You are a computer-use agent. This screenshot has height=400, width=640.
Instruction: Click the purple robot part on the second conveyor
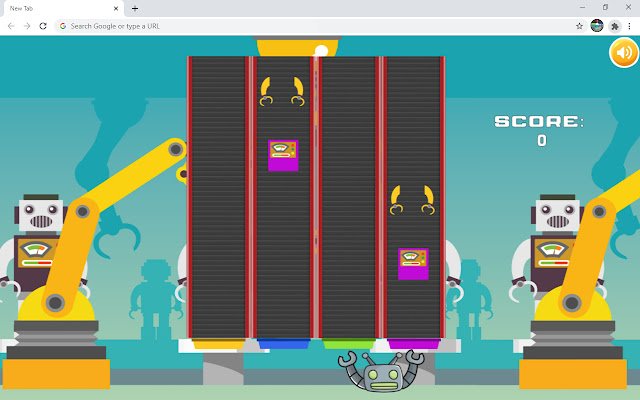coord(283,156)
